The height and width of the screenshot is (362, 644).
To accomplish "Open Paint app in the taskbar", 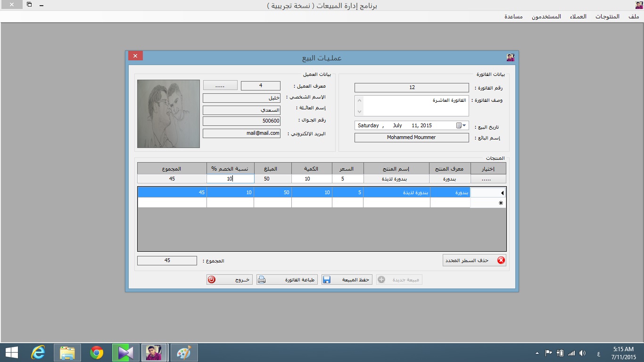I will click(x=184, y=353).
